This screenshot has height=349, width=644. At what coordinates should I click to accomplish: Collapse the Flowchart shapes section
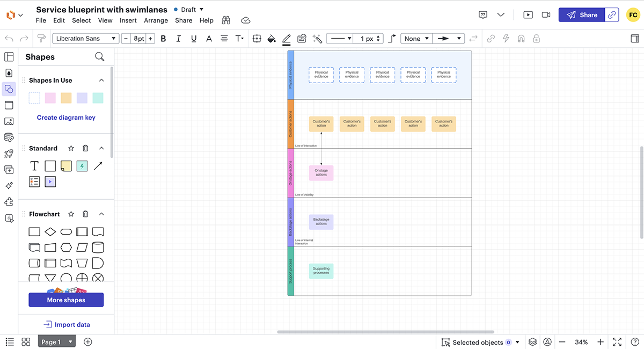101,214
